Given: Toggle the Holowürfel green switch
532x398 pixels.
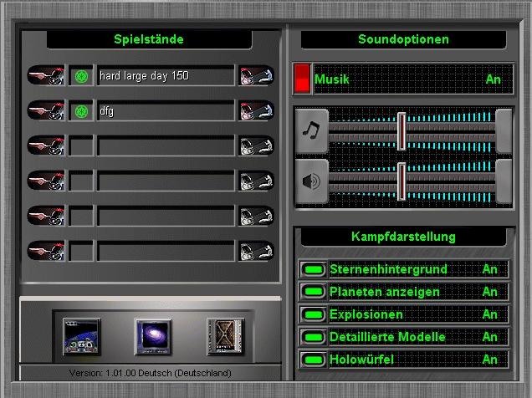Looking at the screenshot, I should point(314,360).
